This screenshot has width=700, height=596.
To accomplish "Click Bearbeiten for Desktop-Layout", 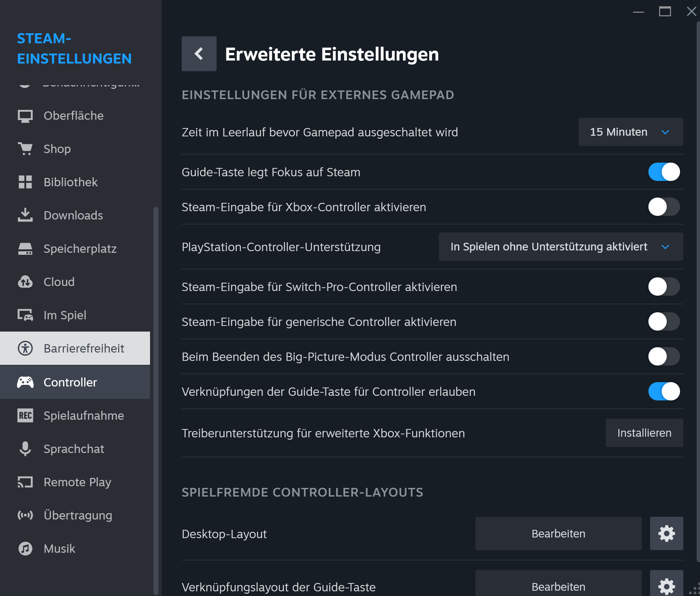I will click(x=559, y=533).
